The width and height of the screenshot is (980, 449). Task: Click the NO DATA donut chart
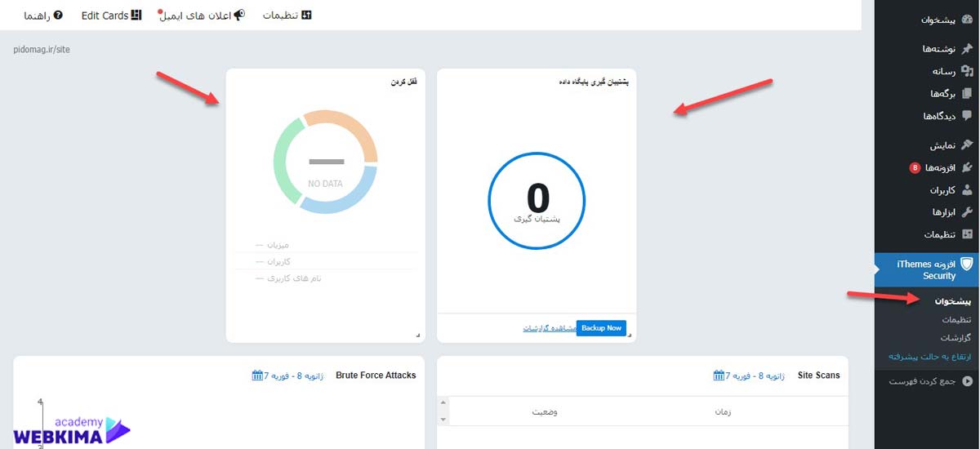(325, 162)
